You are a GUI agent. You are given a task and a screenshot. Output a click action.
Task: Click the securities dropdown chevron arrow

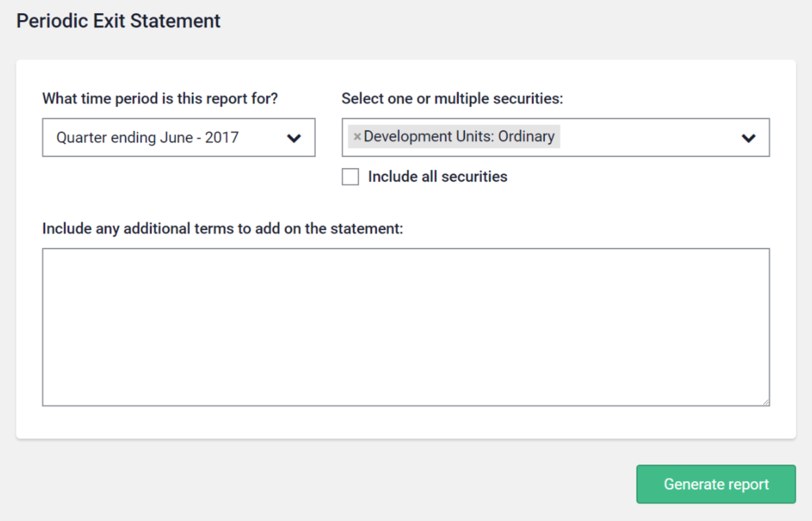(748, 138)
